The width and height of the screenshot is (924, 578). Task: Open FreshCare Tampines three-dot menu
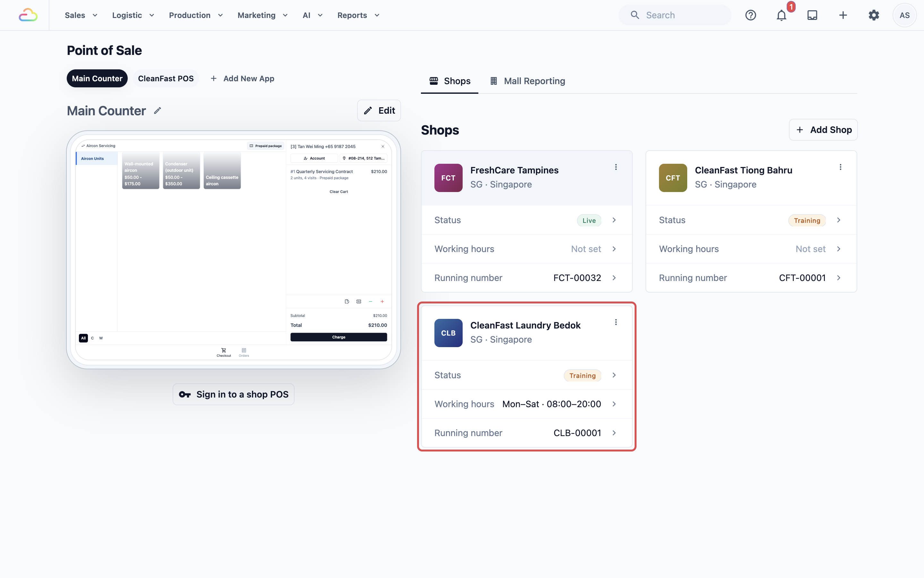pos(615,167)
